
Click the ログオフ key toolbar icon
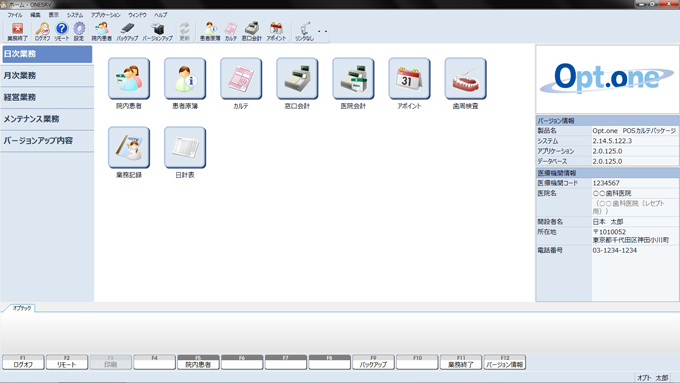click(42, 32)
